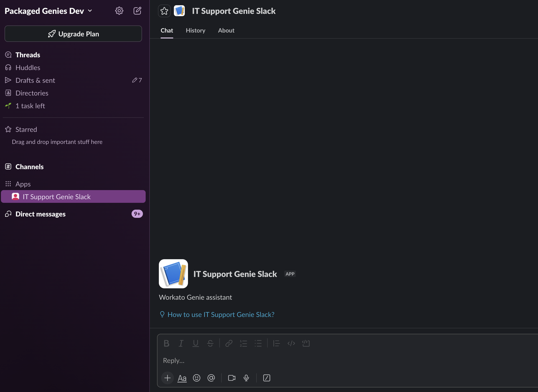Star the IT Support Genie Slack conversation
The height and width of the screenshot is (392, 538).
click(x=164, y=11)
